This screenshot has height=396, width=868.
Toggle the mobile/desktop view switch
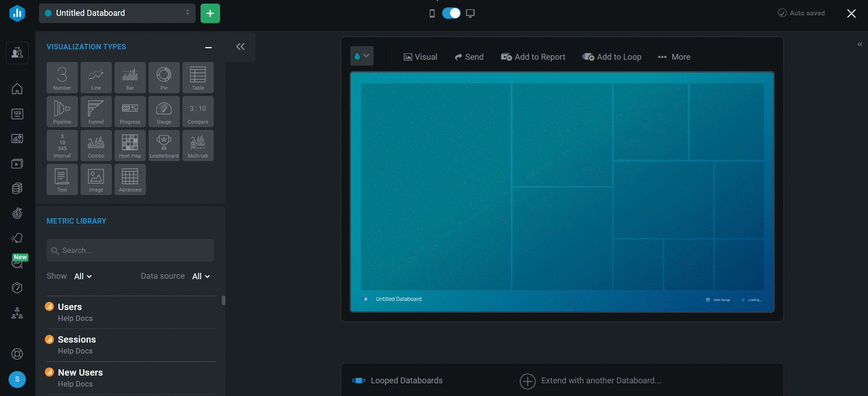click(451, 13)
